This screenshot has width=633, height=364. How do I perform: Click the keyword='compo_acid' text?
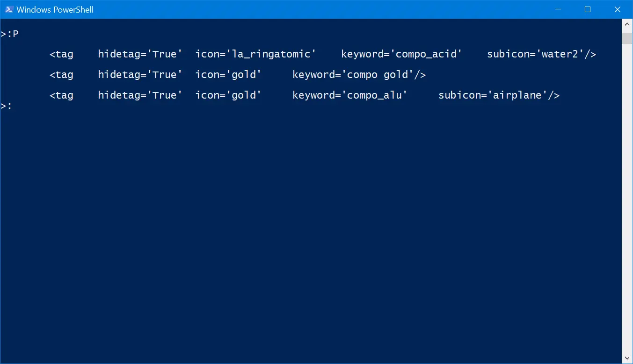pyautogui.click(x=401, y=54)
